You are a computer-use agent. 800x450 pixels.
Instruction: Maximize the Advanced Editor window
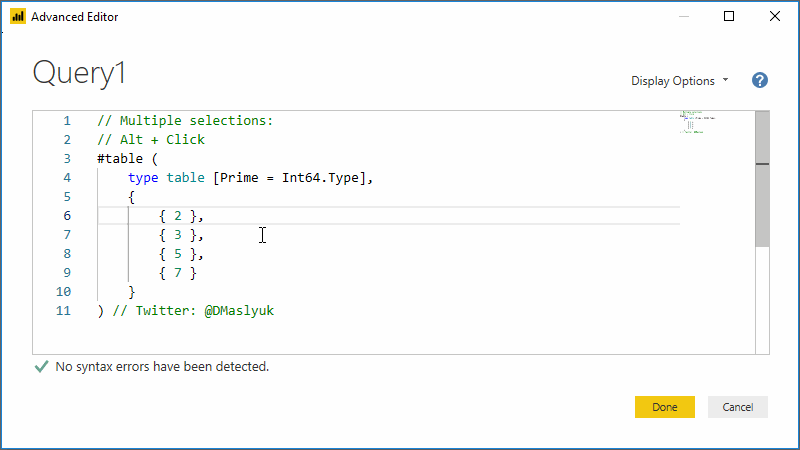tap(729, 16)
